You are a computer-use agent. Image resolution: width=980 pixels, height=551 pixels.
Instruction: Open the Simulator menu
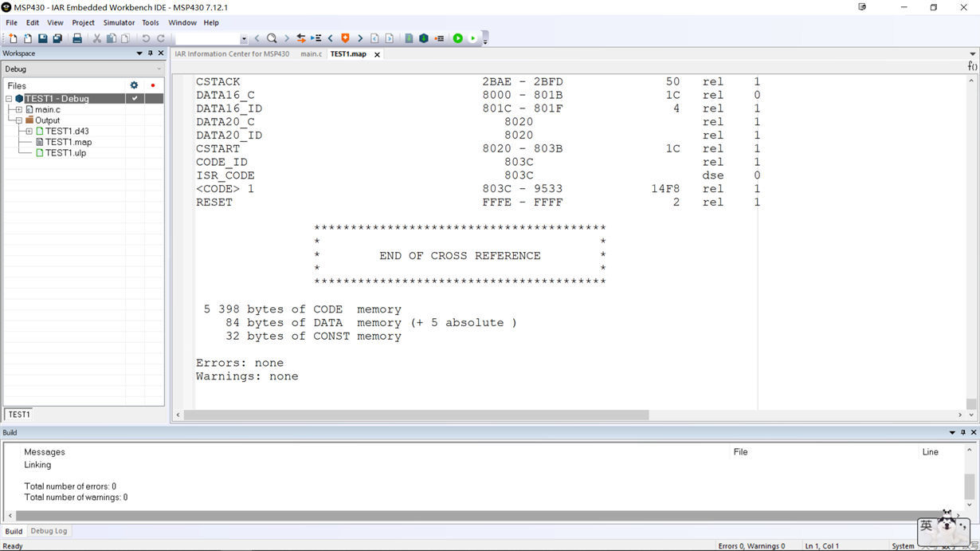pos(119,23)
